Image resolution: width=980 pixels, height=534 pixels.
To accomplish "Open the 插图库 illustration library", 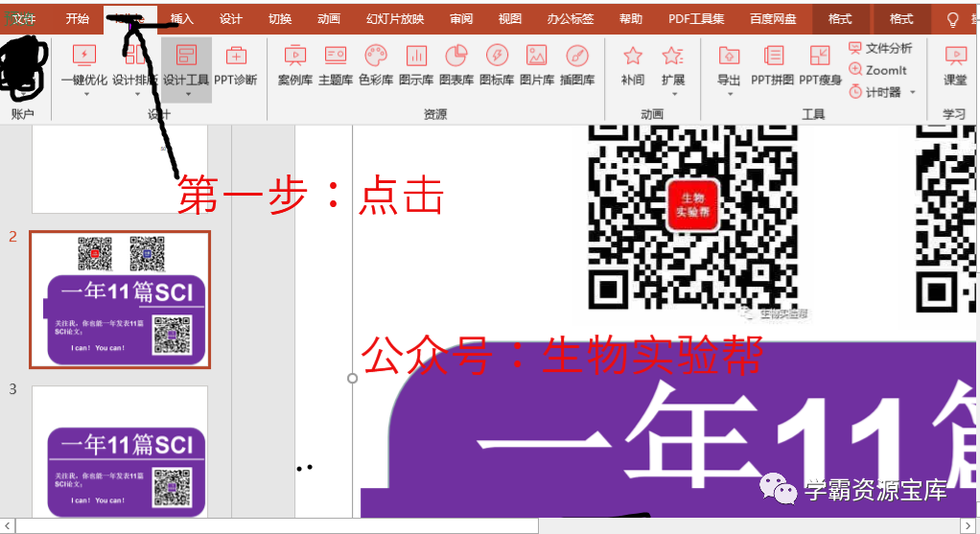I will coord(577,65).
